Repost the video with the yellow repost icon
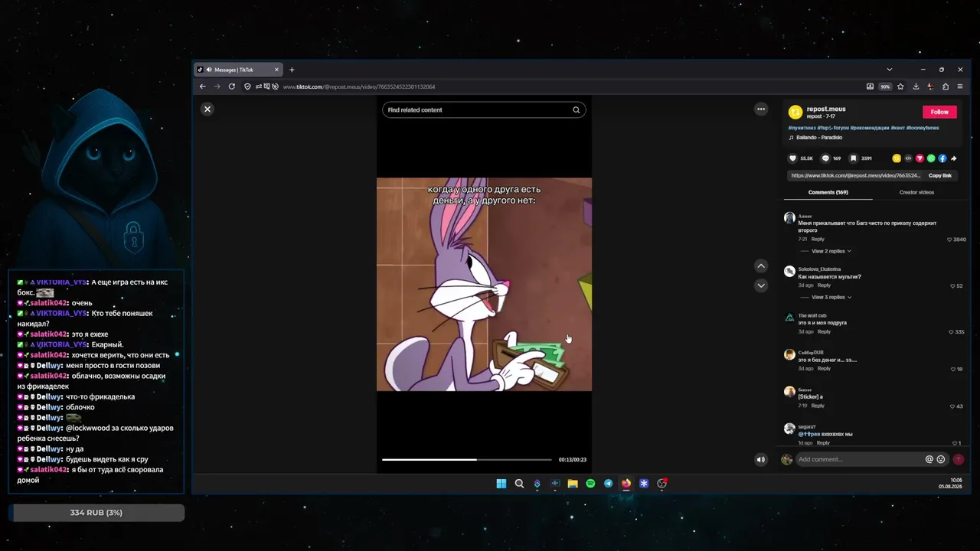The width and height of the screenshot is (980, 551). tap(897, 158)
